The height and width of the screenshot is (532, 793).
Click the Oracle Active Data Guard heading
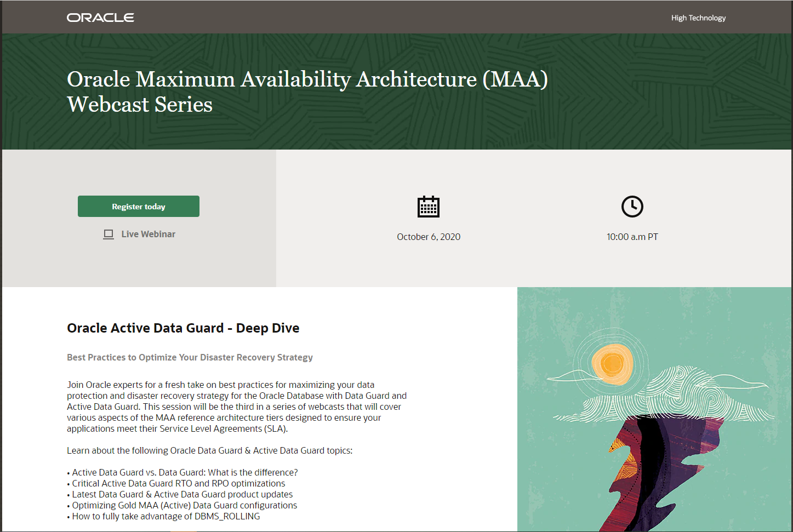coord(183,328)
